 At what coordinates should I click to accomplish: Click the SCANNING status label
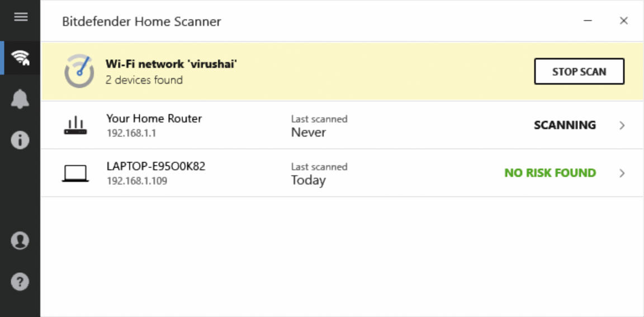pyautogui.click(x=565, y=125)
